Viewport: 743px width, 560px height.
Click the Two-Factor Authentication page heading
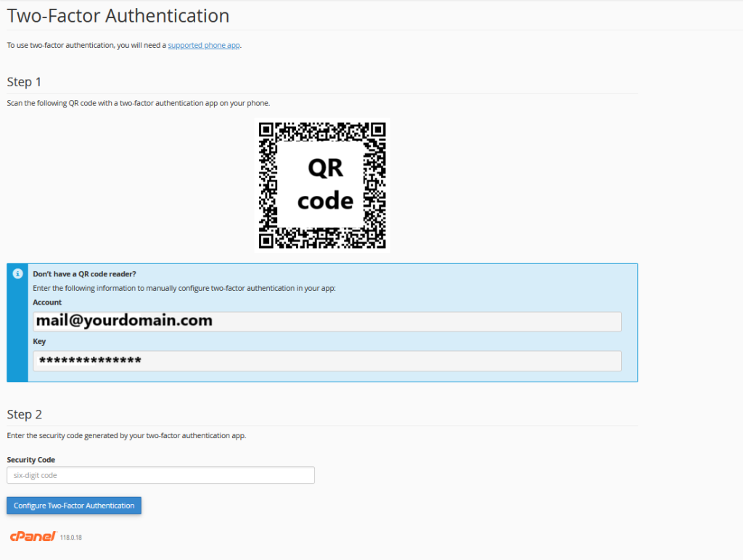[118, 15]
